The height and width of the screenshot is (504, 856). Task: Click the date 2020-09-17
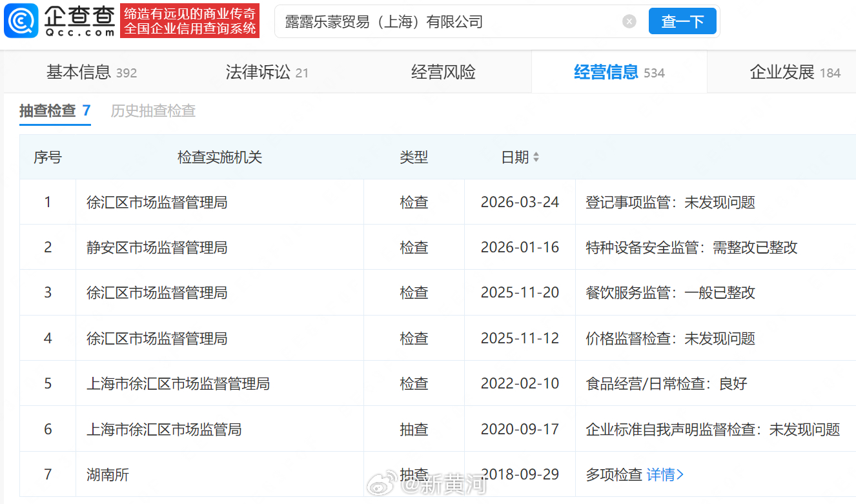pos(520,429)
